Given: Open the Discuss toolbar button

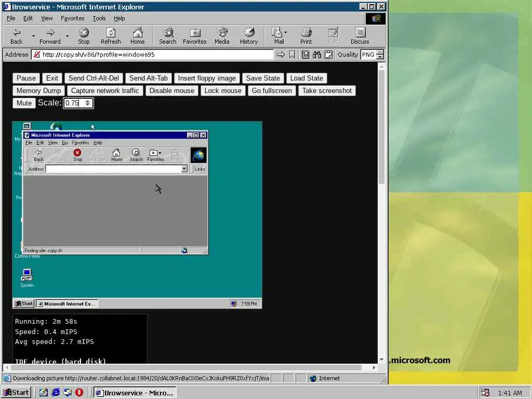Looking at the screenshot, I should (x=360, y=36).
